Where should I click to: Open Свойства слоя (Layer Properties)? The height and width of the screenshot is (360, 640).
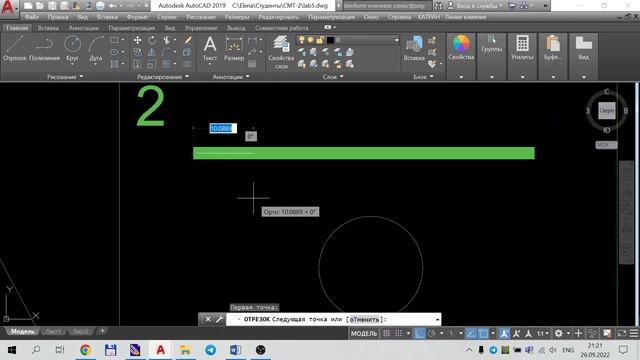(x=281, y=52)
